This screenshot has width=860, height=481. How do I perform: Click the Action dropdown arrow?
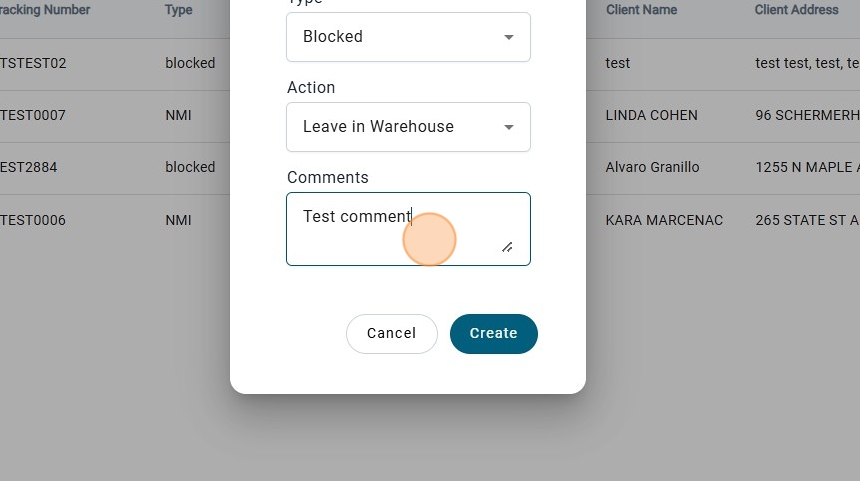[509, 127]
